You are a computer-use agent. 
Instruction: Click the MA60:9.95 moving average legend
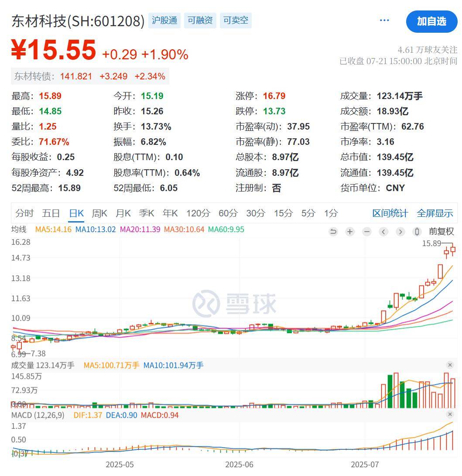(226, 229)
